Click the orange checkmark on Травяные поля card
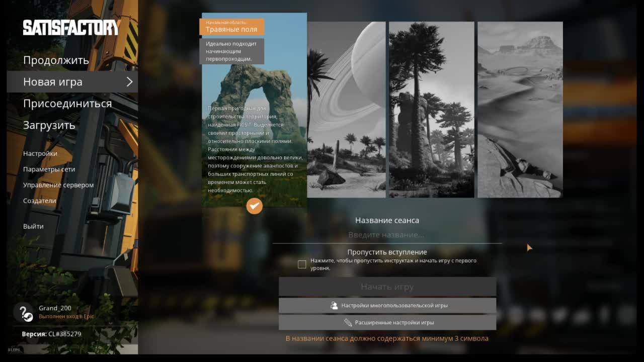The image size is (644, 362). tap(255, 206)
